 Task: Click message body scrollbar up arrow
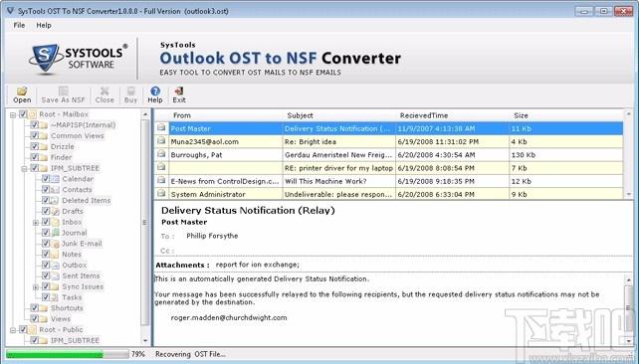(x=628, y=279)
